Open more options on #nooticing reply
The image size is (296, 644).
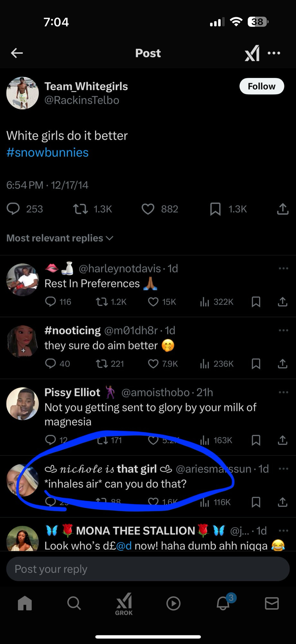tap(283, 330)
